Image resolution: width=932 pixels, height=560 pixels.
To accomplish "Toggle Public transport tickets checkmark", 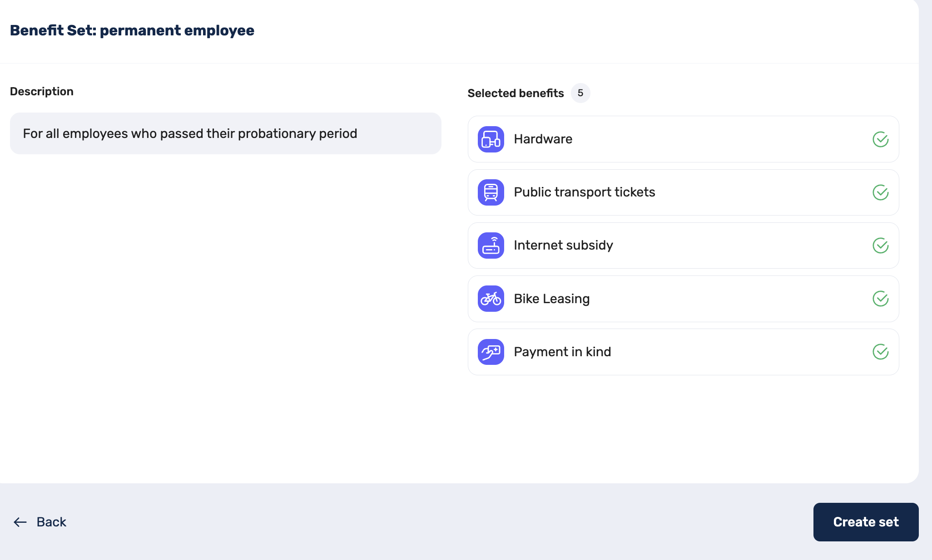I will (x=880, y=192).
